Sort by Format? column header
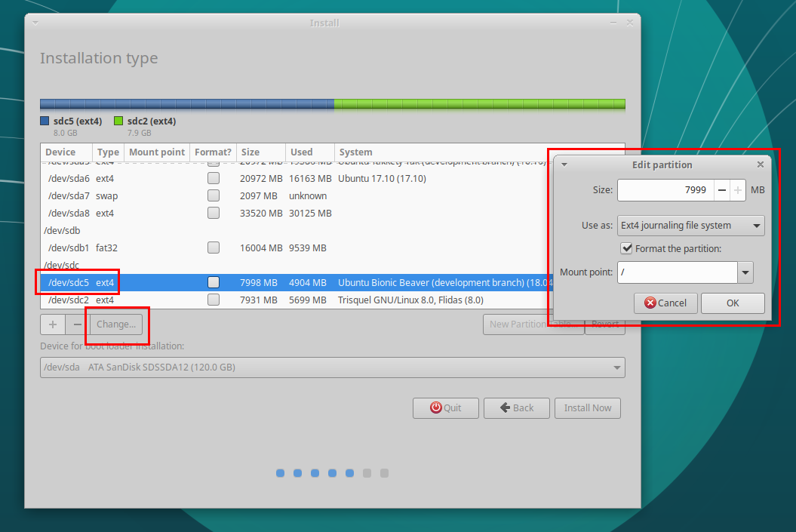This screenshot has width=796, height=532. pyautogui.click(x=214, y=152)
